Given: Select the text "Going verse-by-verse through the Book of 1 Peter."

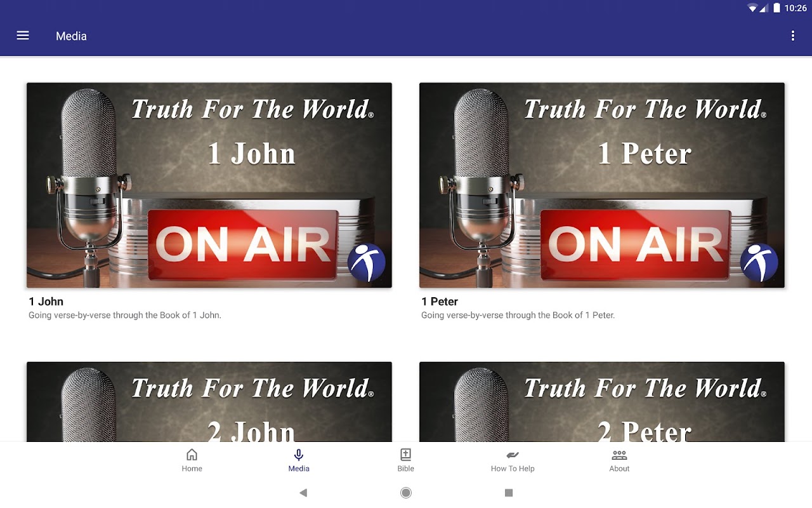Looking at the screenshot, I should coord(518,315).
